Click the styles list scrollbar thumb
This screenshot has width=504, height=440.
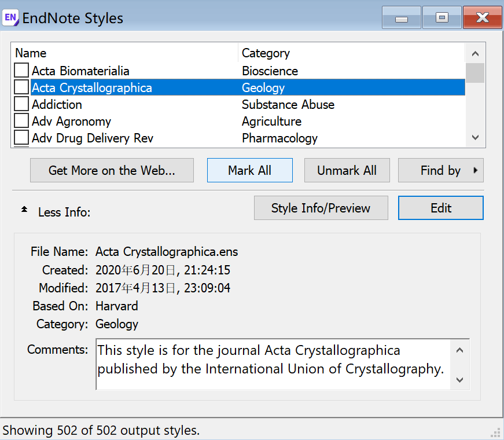tap(475, 73)
